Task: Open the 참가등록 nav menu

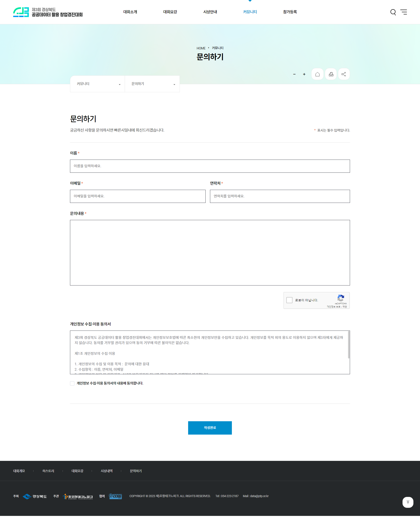Action: tap(290, 12)
